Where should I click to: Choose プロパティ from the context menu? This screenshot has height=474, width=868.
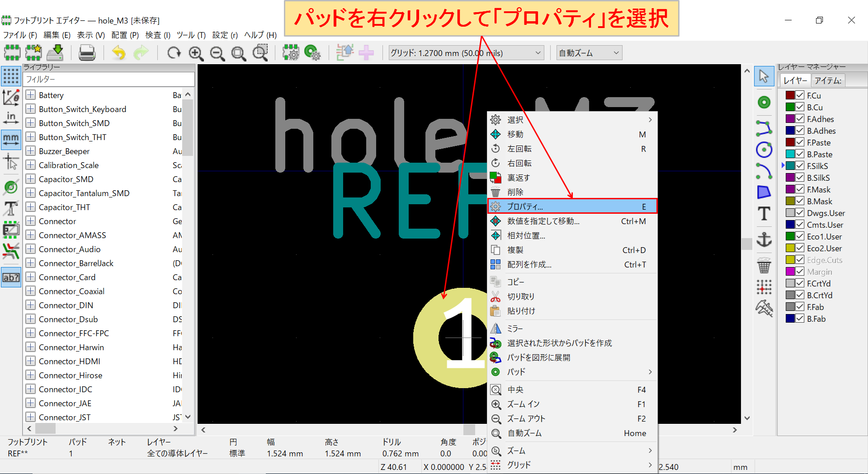tap(527, 206)
